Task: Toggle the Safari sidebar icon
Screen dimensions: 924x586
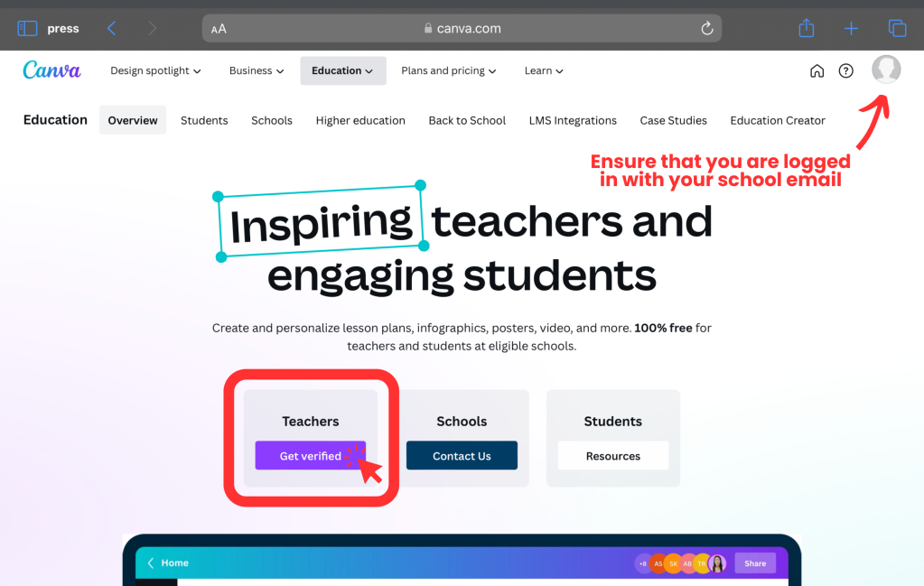Action: point(27,28)
